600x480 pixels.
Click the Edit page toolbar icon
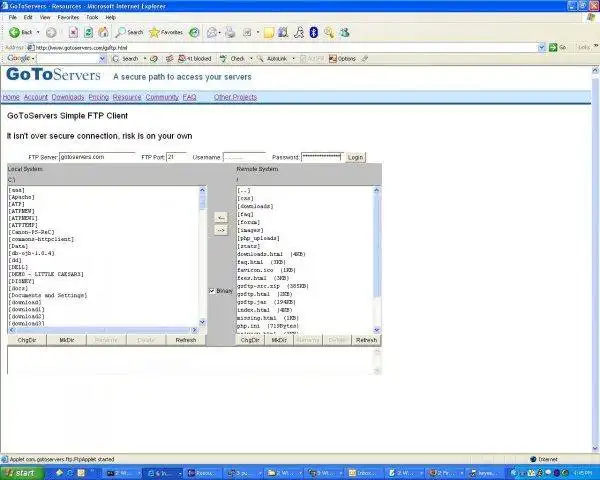pyautogui.click(x=247, y=33)
